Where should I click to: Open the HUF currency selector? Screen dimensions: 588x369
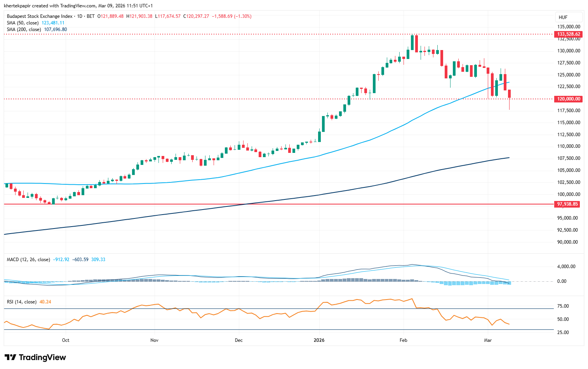tap(563, 17)
